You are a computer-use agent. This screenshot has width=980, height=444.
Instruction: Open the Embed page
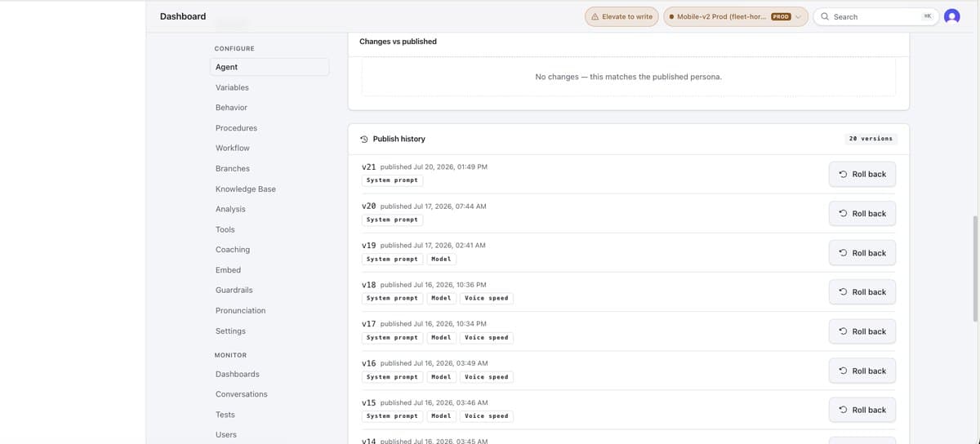[228, 270]
